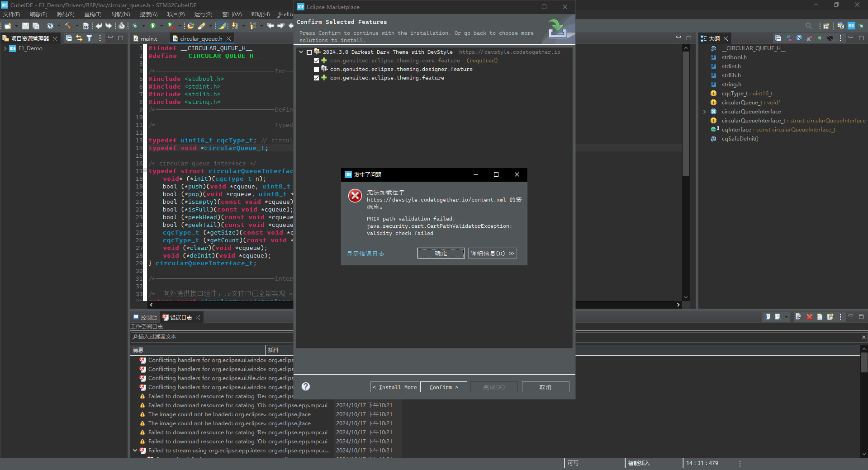The width and height of the screenshot is (868, 470).
Task: Toggle the green dot filter in outline
Action: 820,38
